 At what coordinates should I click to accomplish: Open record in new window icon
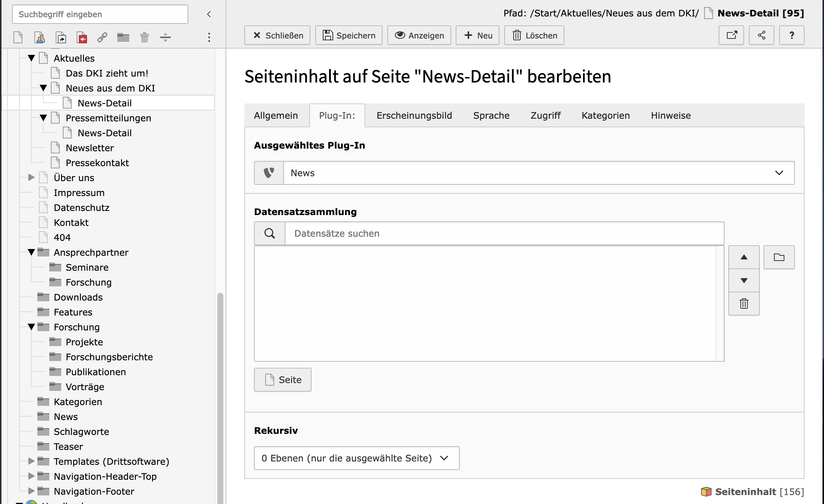click(x=731, y=35)
